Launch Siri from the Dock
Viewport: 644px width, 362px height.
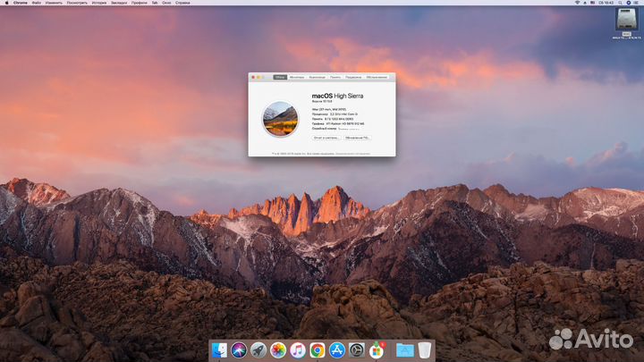click(239, 350)
